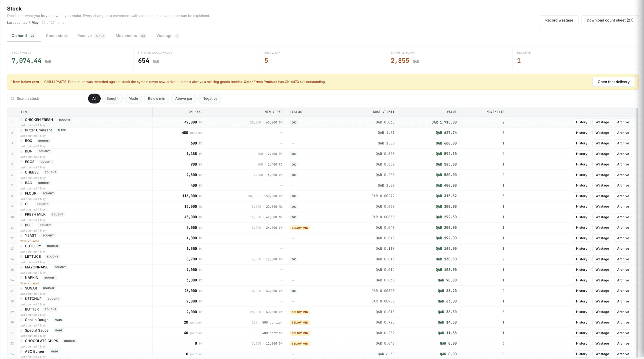Click the Never counted label under YEAST
Viewport: 644px width, 359px height.
29,241
